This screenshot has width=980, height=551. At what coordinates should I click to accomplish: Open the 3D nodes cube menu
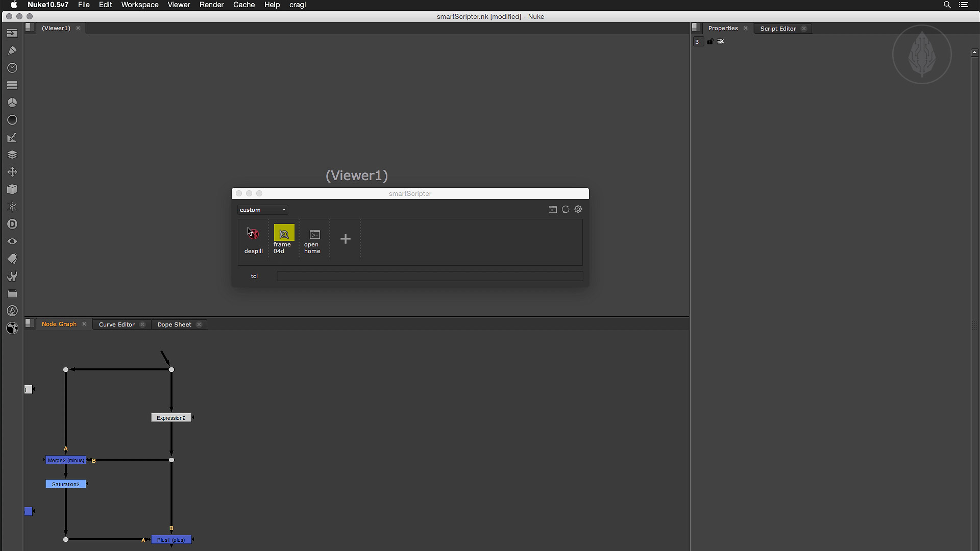pos(12,189)
